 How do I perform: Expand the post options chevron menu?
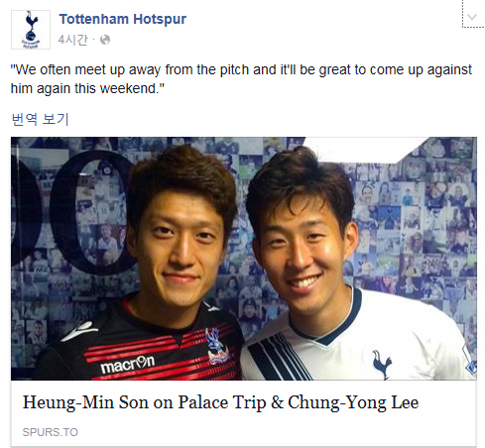pyautogui.click(x=472, y=17)
